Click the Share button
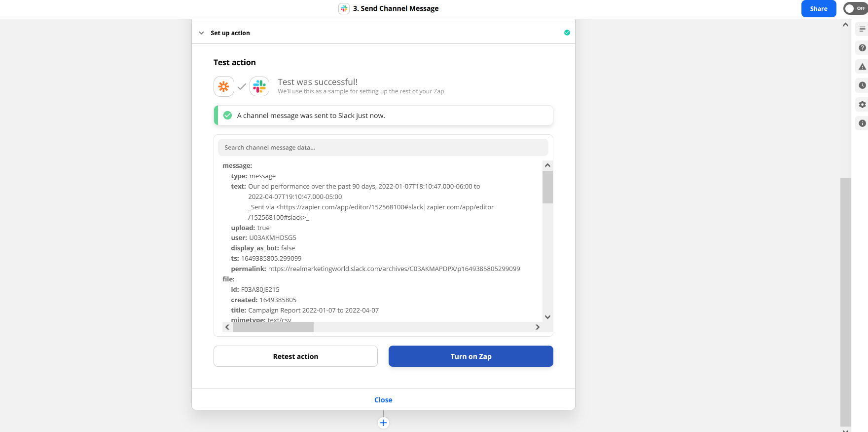This screenshot has height=432, width=868. (818, 9)
